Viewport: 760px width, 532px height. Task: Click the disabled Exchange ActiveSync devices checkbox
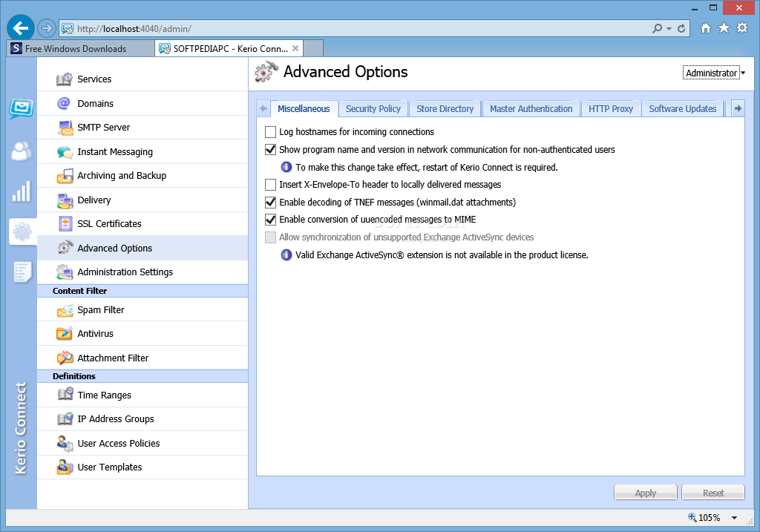pyautogui.click(x=270, y=237)
